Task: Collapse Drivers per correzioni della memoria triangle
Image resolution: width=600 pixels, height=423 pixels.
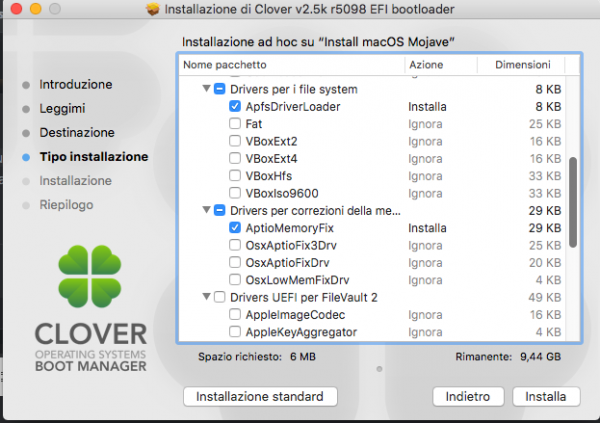Action: 207,210
